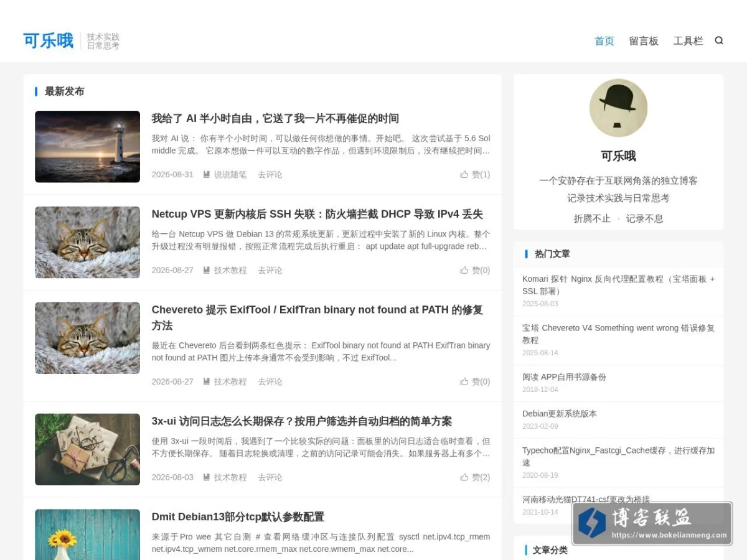Open 说说随笔 category link
The height and width of the screenshot is (560, 747).
[230, 175]
